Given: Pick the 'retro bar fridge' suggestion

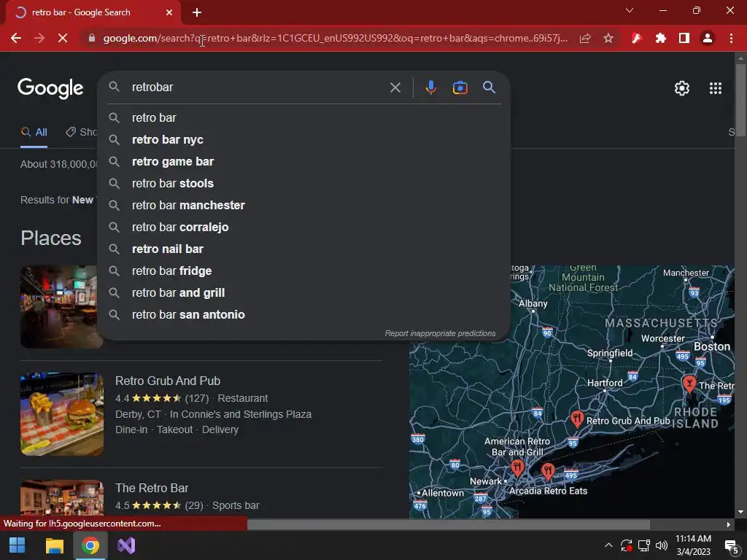Looking at the screenshot, I should click(303, 271).
